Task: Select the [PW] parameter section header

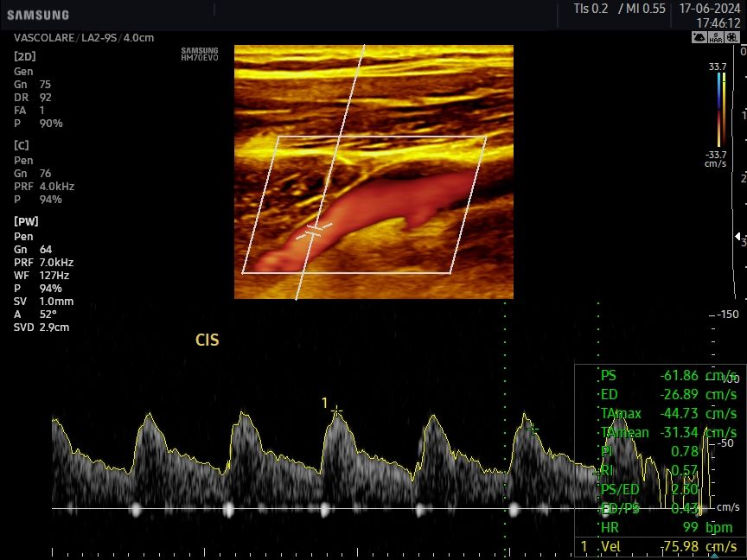Action: (x=25, y=221)
